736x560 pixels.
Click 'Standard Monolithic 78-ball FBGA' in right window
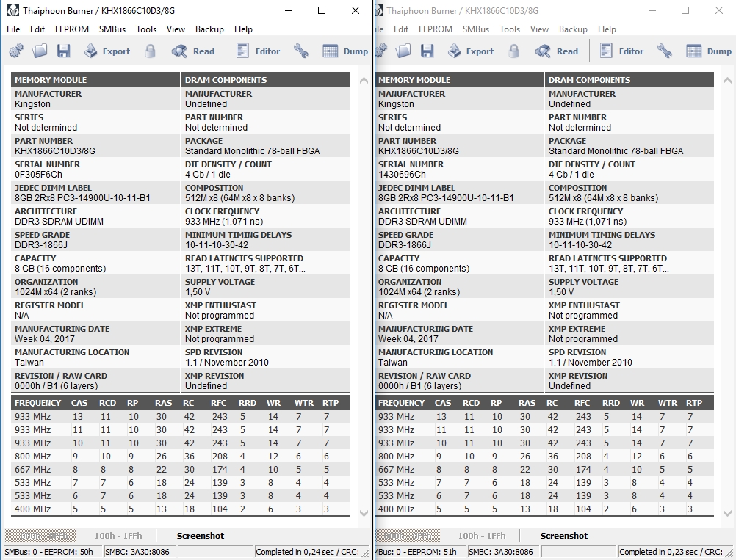pos(616,151)
